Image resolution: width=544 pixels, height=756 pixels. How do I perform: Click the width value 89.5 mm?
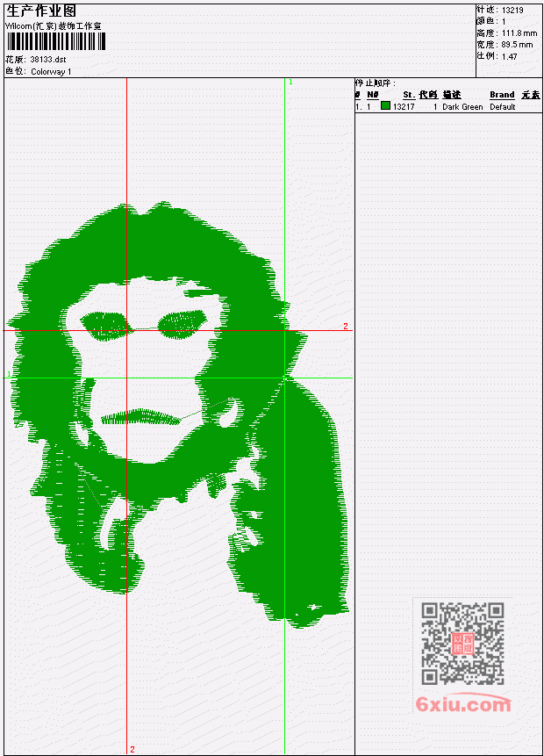pos(518,45)
